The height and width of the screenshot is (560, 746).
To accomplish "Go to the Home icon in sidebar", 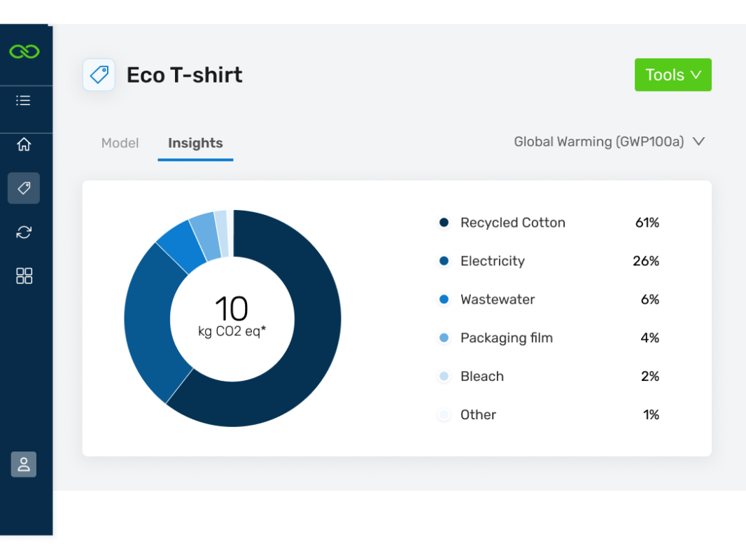I will click(24, 145).
